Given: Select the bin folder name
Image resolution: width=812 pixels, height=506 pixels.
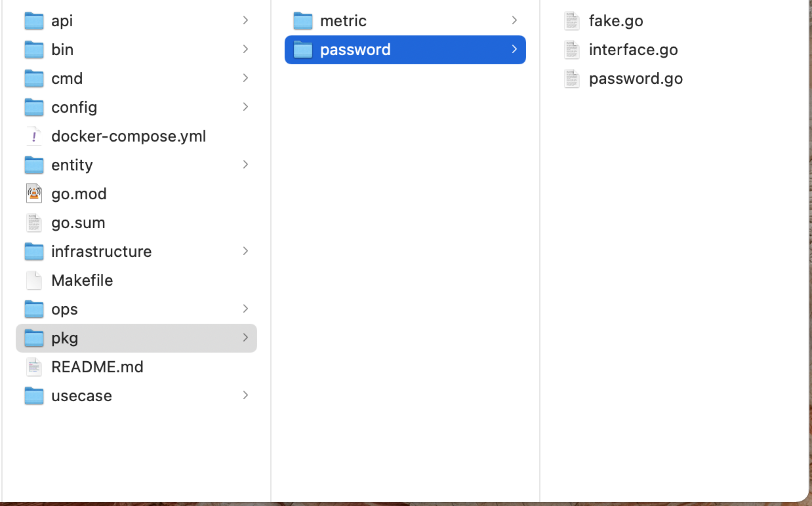Looking at the screenshot, I should pyautogui.click(x=62, y=49).
